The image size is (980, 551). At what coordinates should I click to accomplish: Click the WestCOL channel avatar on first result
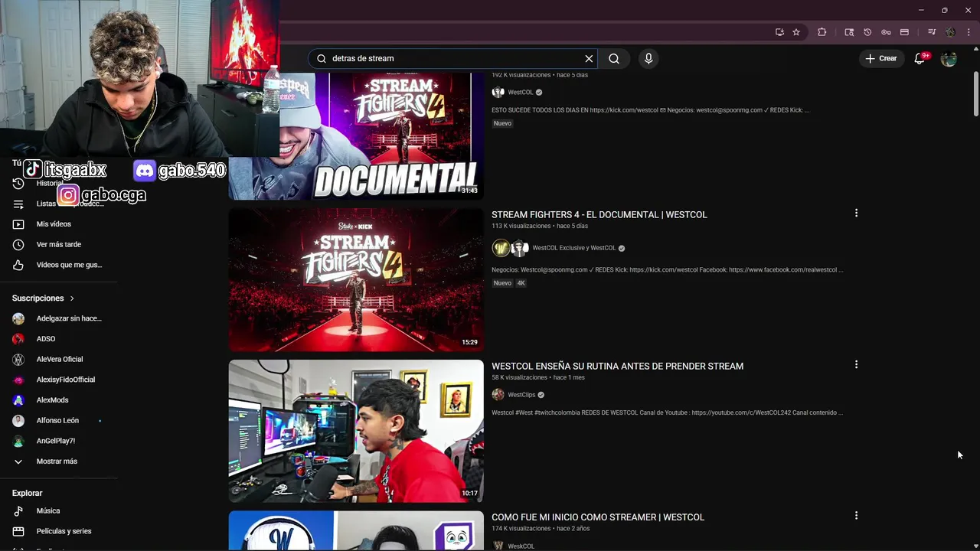[498, 93]
